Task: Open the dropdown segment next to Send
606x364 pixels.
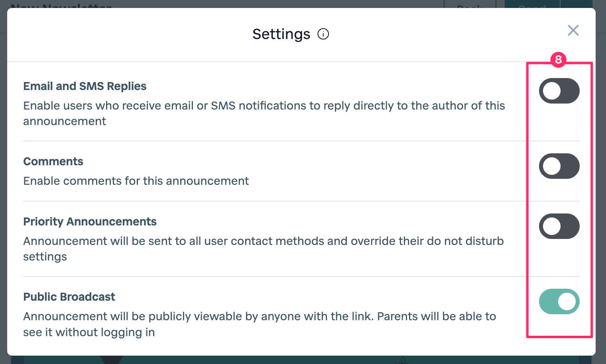Action: [576, 4]
